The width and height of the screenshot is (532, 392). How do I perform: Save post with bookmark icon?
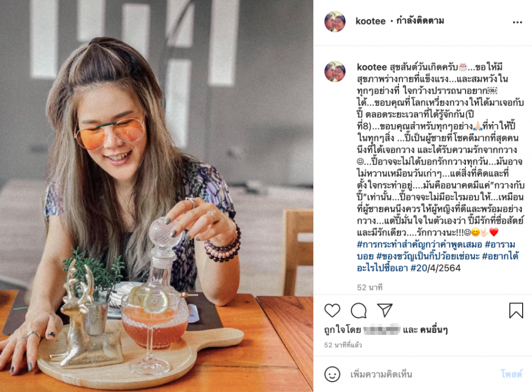[516, 310]
